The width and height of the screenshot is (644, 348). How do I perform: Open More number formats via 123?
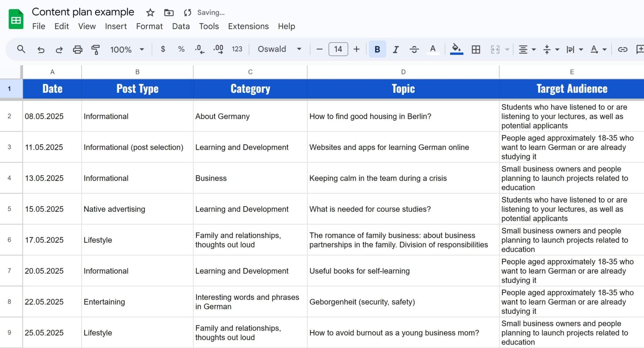click(237, 49)
